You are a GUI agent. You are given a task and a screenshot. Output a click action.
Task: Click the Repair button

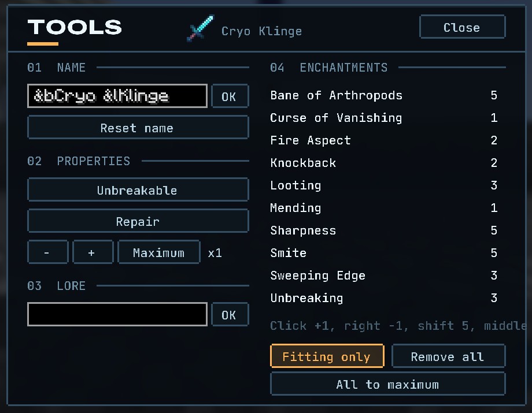click(138, 221)
